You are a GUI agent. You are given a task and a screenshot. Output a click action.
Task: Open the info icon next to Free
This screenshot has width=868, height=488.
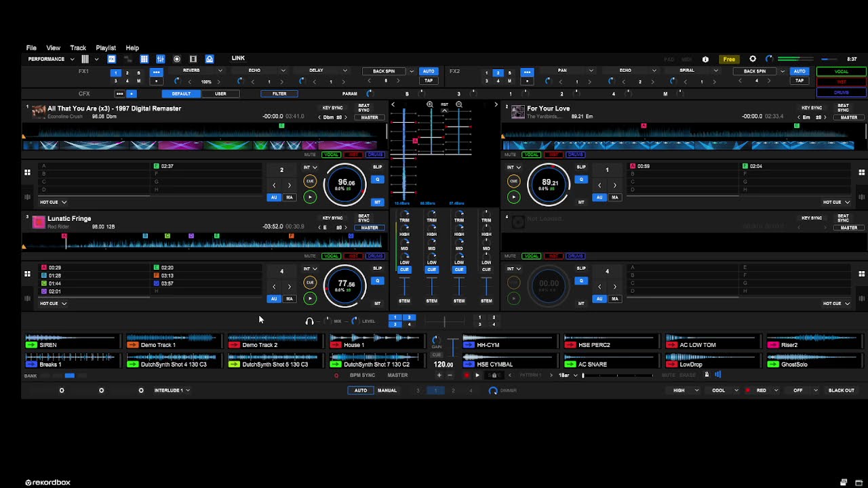tap(705, 59)
